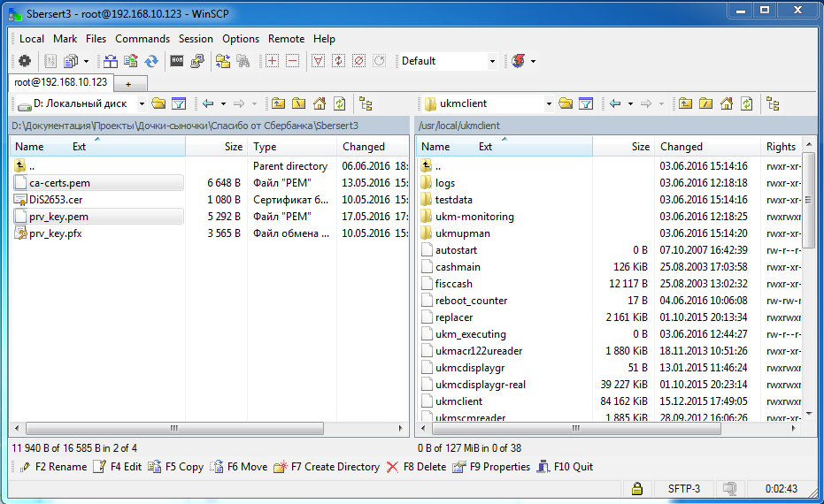
Task: Click the new session lightning globe icon
Action: pyautogui.click(x=518, y=61)
